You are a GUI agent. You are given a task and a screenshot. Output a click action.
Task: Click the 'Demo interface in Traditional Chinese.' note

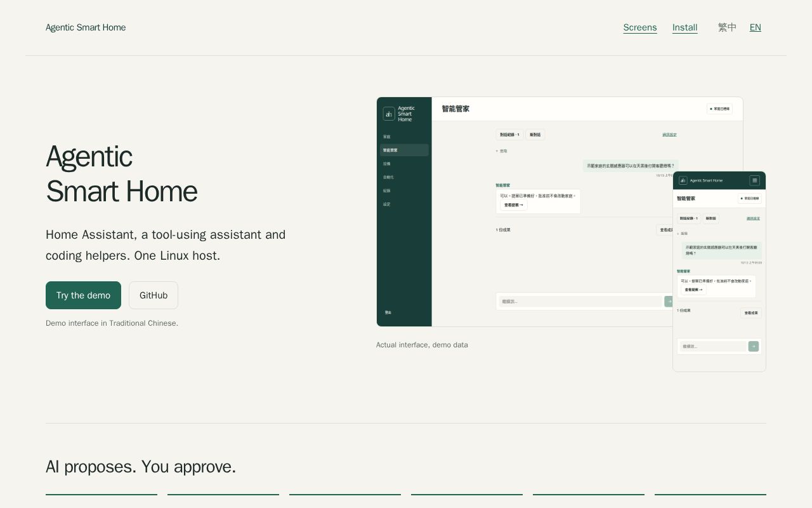(x=112, y=323)
